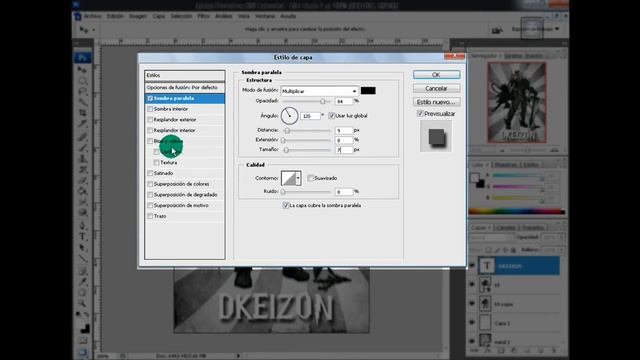The height and width of the screenshot is (360, 640).
Task: Click the Photoshop Ps logo above the toolbox
Action: click(x=82, y=58)
